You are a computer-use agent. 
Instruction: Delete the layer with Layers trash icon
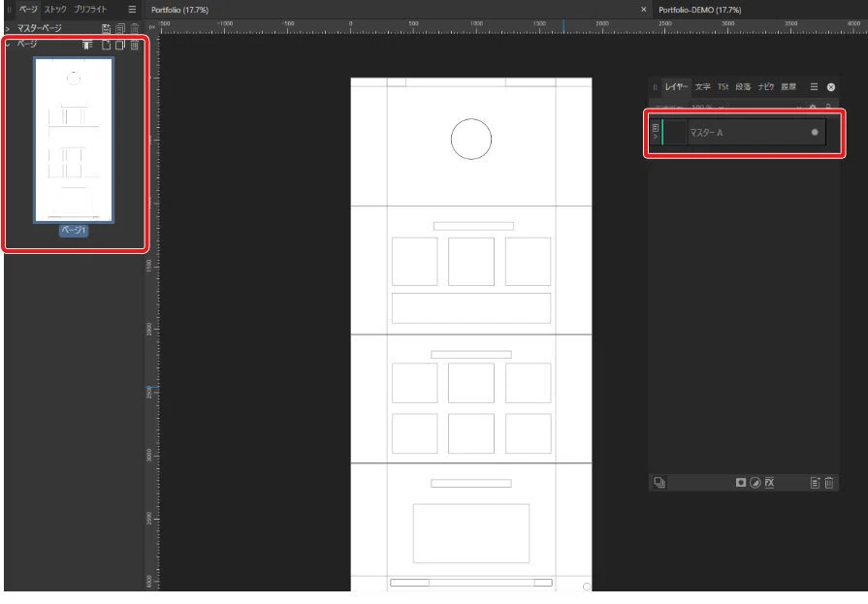click(828, 483)
